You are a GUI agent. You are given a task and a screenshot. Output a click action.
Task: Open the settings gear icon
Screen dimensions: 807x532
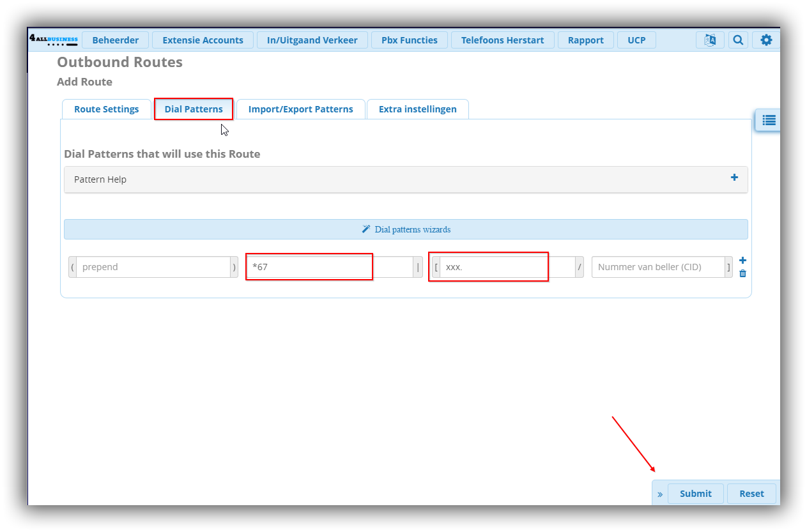point(766,40)
